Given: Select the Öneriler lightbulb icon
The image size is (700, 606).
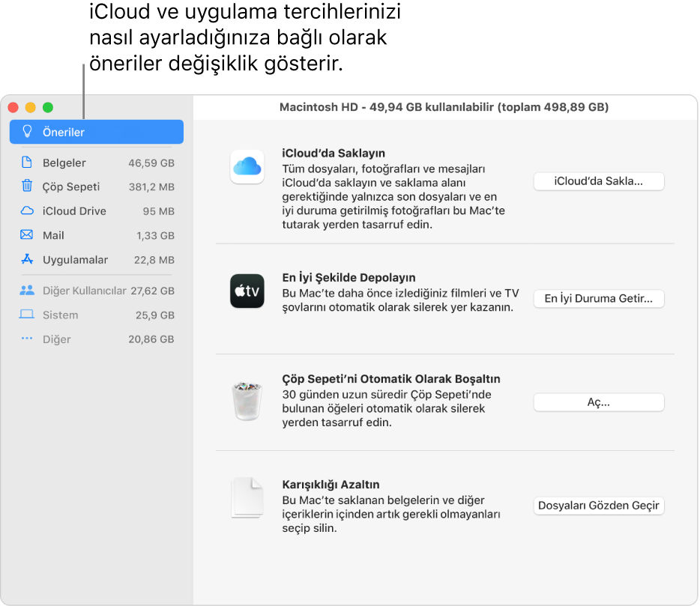Looking at the screenshot, I should [27, 132].
